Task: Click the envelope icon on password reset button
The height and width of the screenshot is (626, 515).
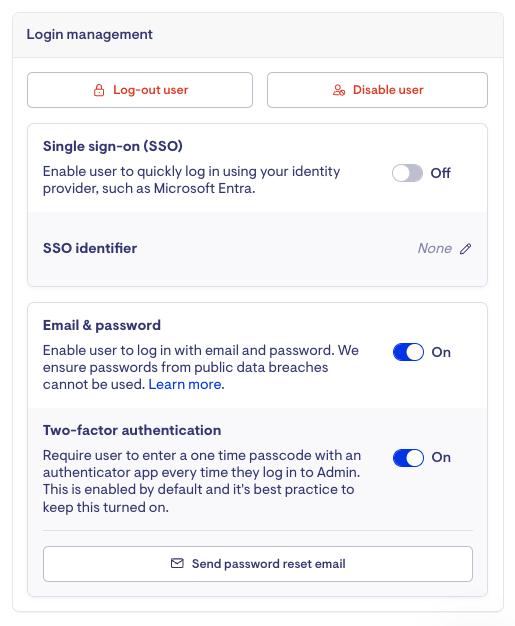Action: pos(177,563)
